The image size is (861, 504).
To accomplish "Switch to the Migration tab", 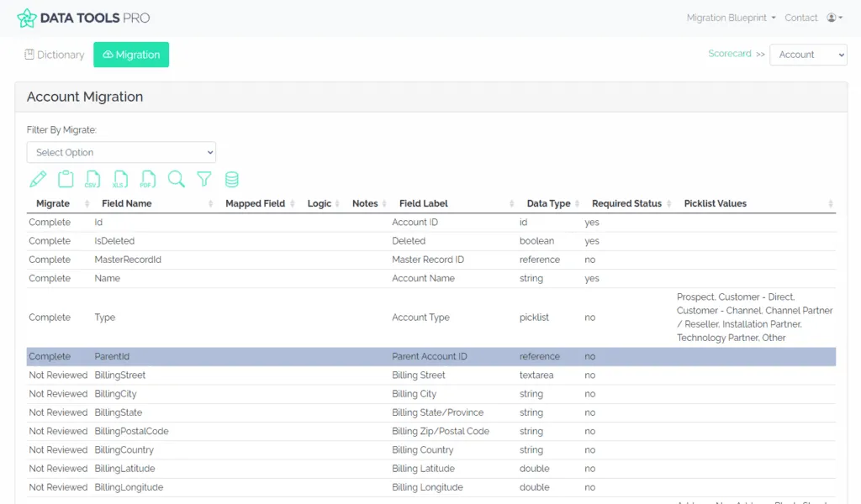I will click(131, 54).
